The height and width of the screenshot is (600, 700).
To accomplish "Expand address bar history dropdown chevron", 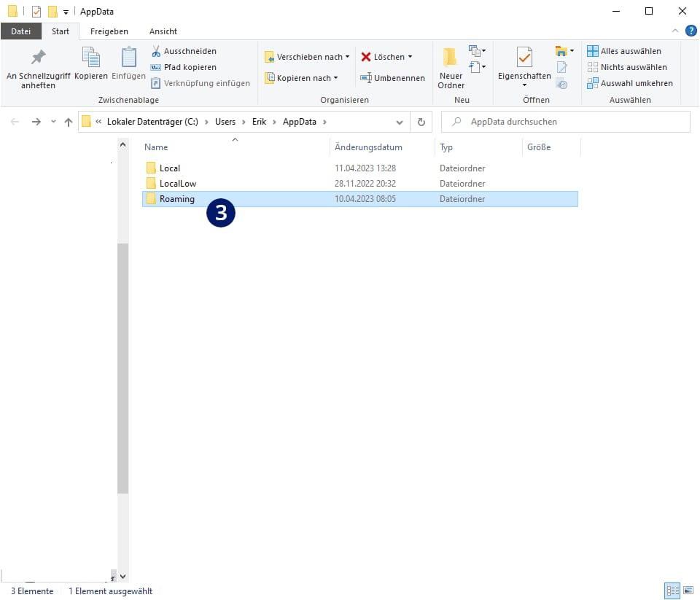I will [x=400, y=122].
